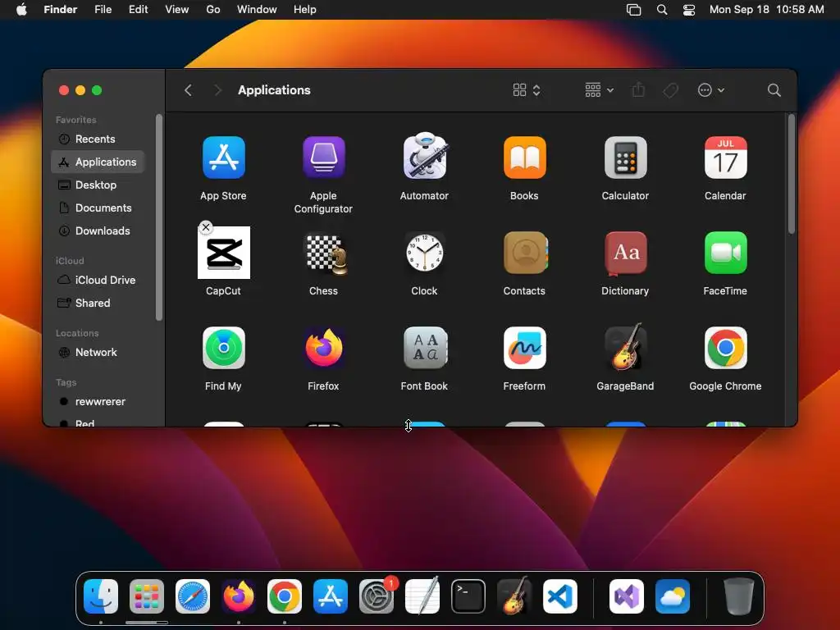Select Applications in the sidebar

point(98,162)
